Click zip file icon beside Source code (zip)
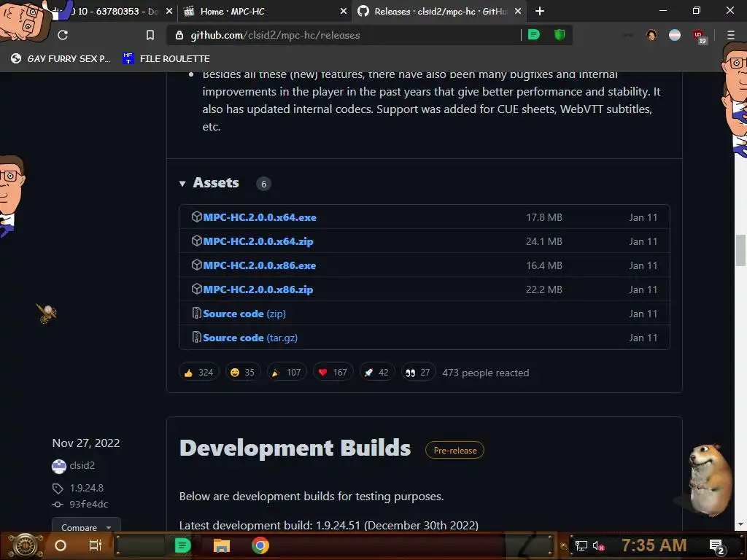747x560 pixels. click(x=196, y=313)
